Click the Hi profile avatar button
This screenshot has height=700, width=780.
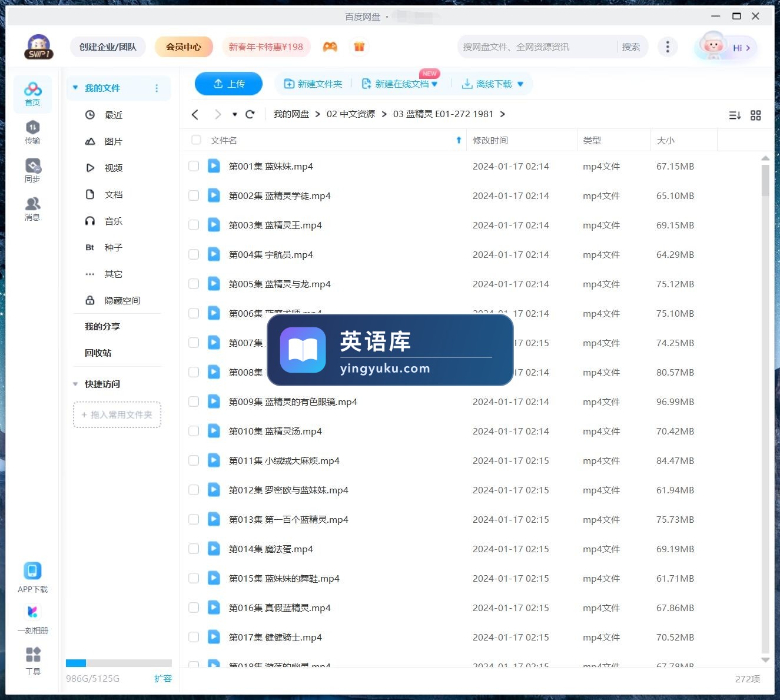point(725,47)
